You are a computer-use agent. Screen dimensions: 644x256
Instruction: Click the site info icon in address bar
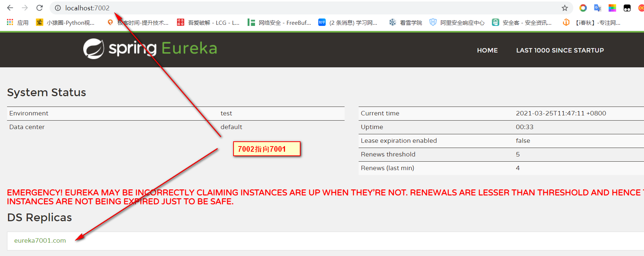[x=58, y=8]
